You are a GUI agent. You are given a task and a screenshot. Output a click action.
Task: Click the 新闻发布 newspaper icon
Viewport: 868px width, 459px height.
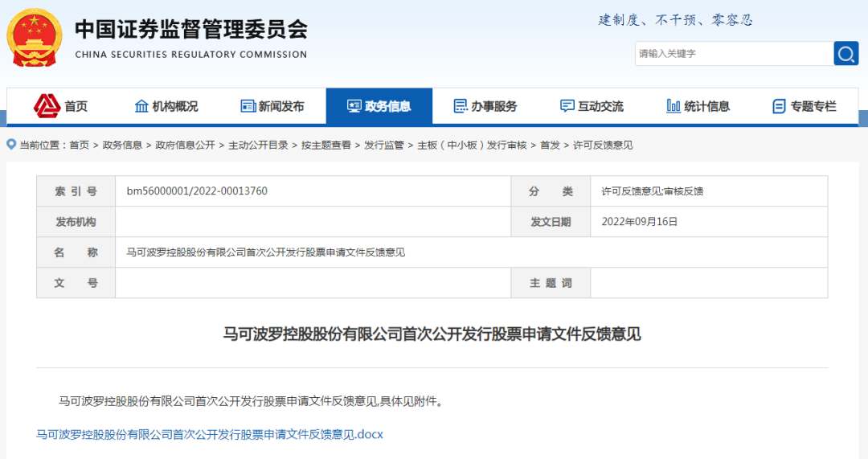[248, 106]
